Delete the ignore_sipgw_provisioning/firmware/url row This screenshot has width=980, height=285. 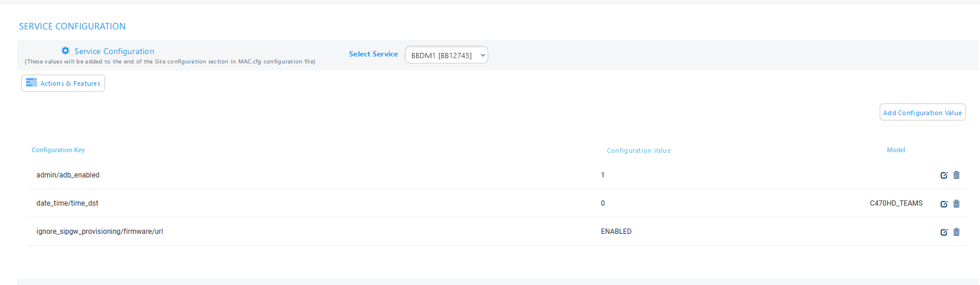(x=957, y=232)
